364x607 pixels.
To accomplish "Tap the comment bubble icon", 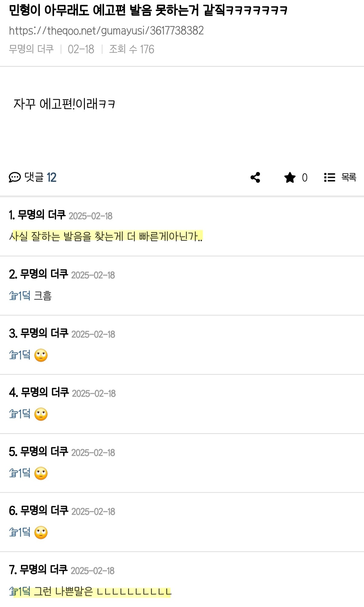I will click(15, 177).
